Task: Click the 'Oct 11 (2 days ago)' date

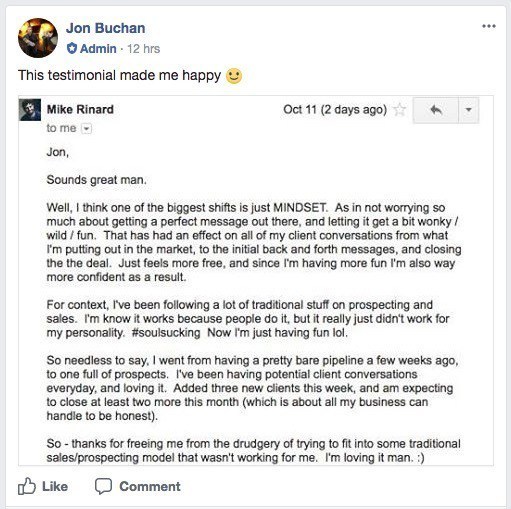Action: [x=335, y=109]
